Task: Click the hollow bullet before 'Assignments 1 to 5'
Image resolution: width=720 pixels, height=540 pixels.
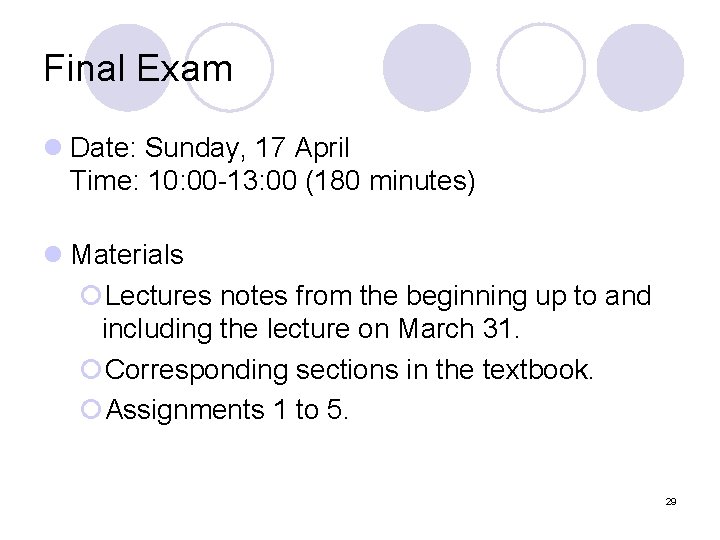Action: pos(91,409)
